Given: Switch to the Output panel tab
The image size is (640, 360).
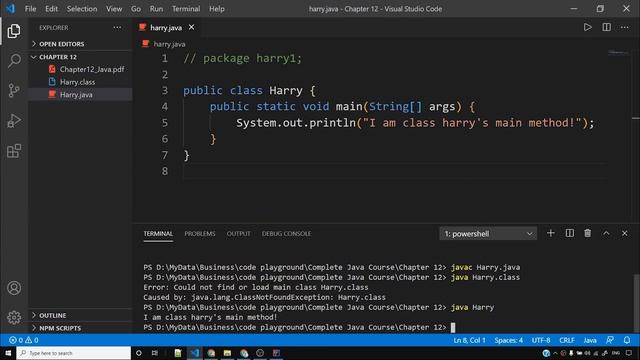Looking at the screenshot, I should tap(238, 233).
